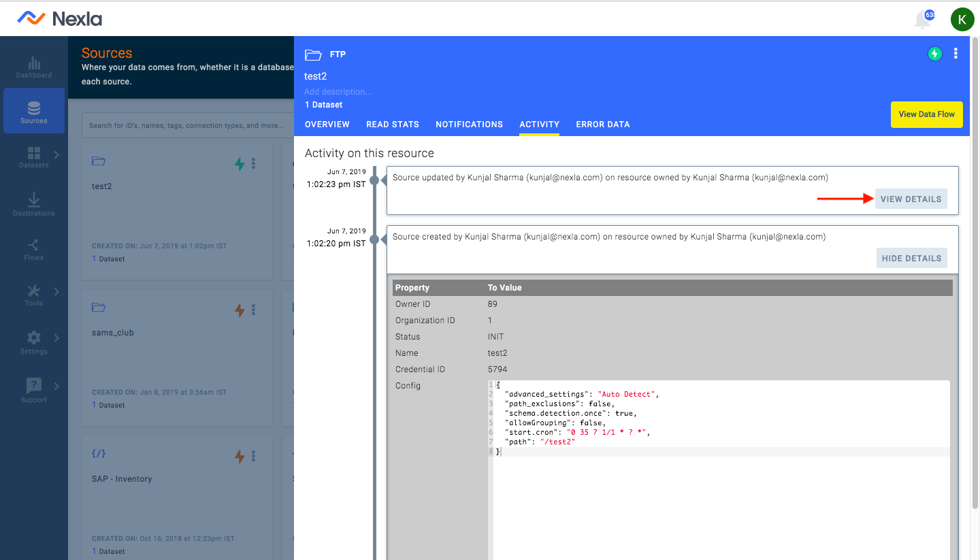980x560 pixels.
Task: Click HIDE DETAILS on the Source created entry
Action: (912, 259)
